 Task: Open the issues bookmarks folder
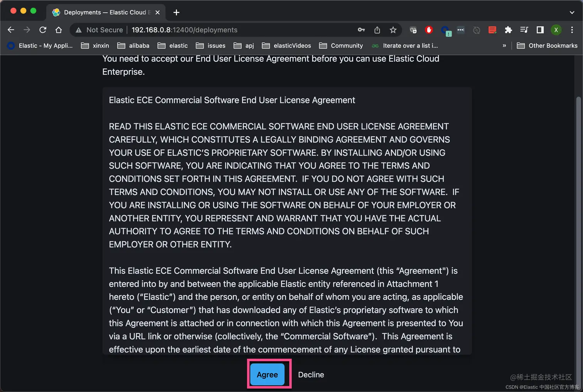(211, 45)
